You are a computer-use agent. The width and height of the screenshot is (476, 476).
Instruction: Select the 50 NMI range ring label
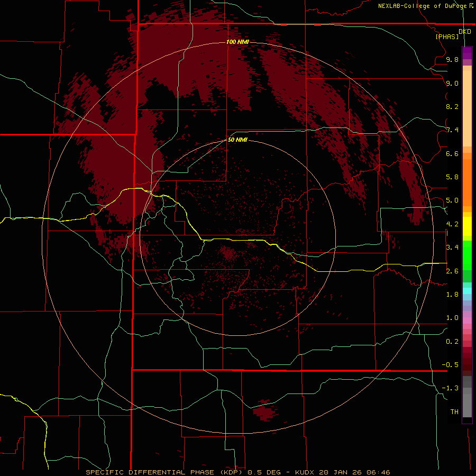[x=237, y=140]
